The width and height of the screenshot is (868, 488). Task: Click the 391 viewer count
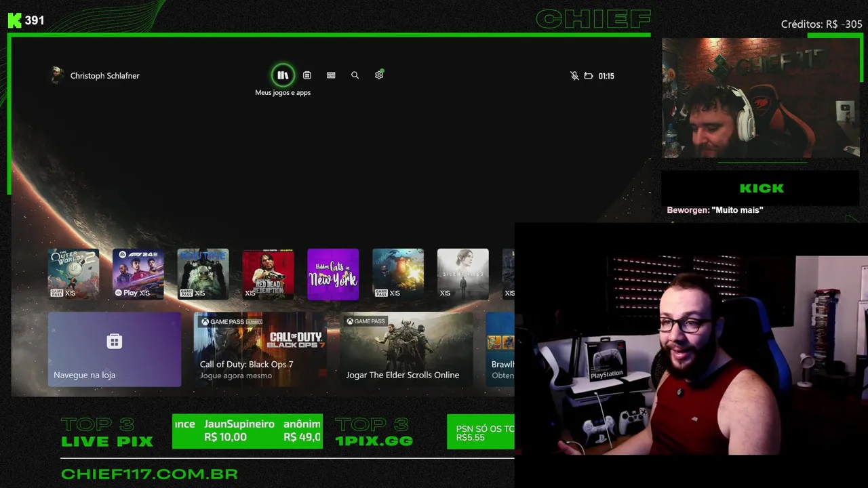(35, 20)
